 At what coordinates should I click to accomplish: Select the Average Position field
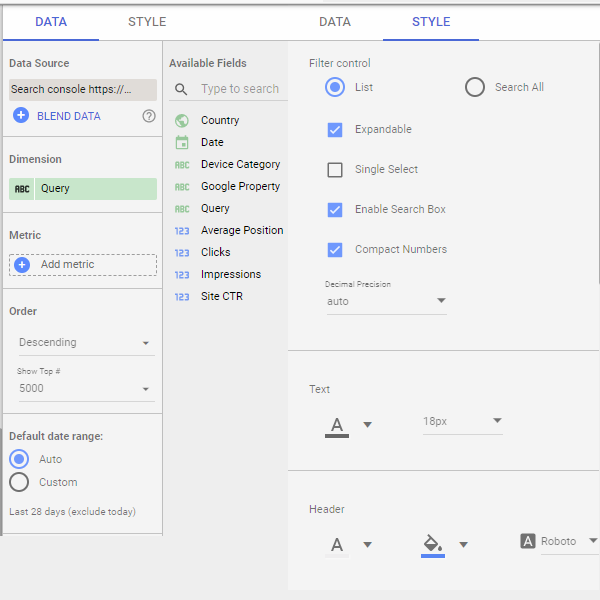(242, 230)
